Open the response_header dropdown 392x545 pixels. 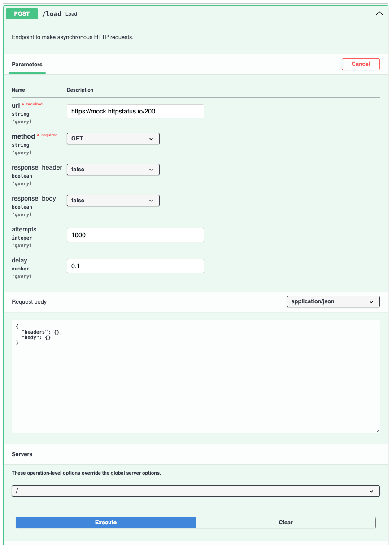113,170
